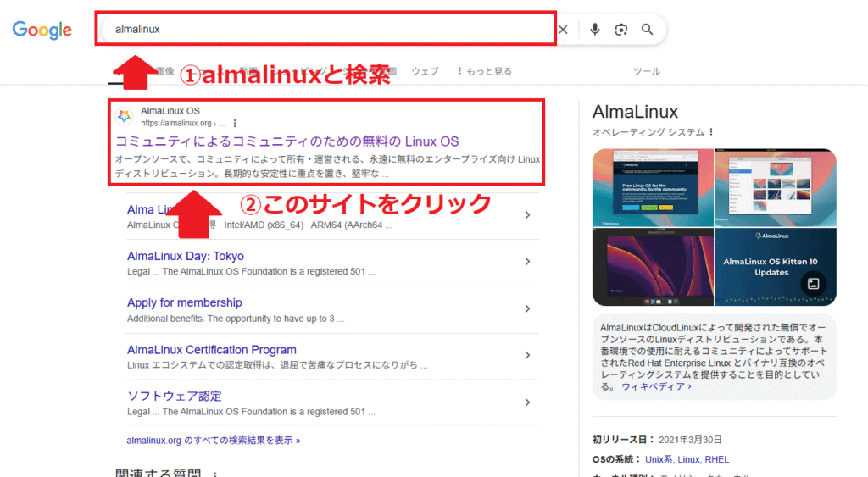Open three-dot menu beside almalinux.org URL
This screenshot has width=868, height=477.
tap(235, 123)
